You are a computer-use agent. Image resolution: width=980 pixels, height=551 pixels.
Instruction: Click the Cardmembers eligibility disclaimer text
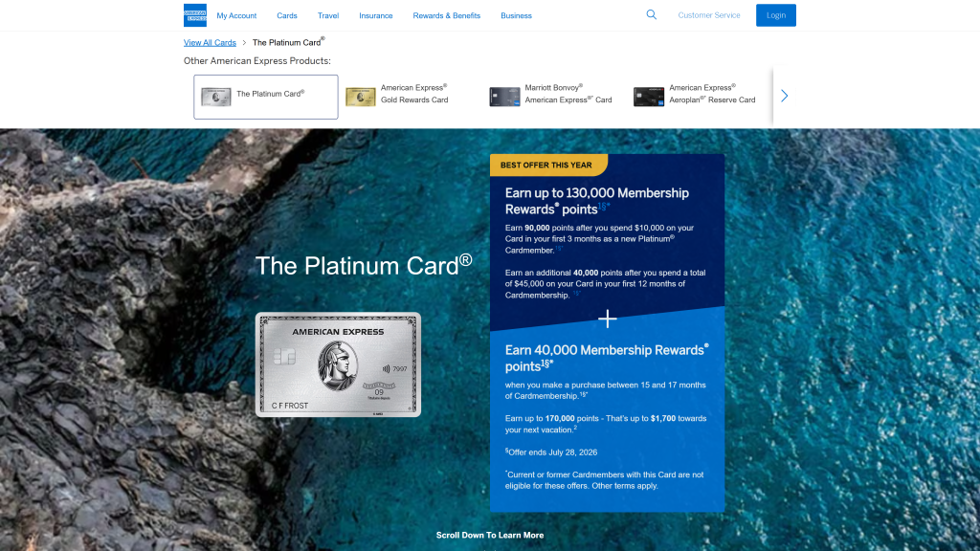[604, 480]
